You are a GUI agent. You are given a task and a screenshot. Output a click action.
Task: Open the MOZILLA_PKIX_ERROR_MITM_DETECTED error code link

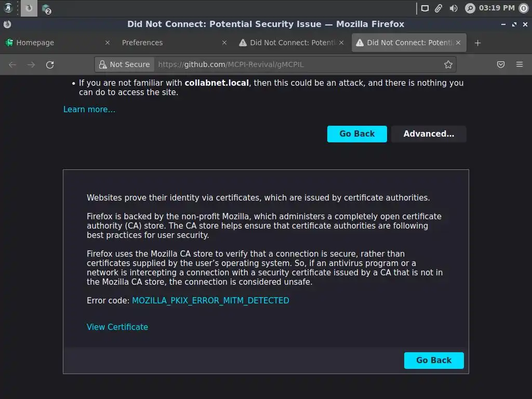tap(210, 301)
